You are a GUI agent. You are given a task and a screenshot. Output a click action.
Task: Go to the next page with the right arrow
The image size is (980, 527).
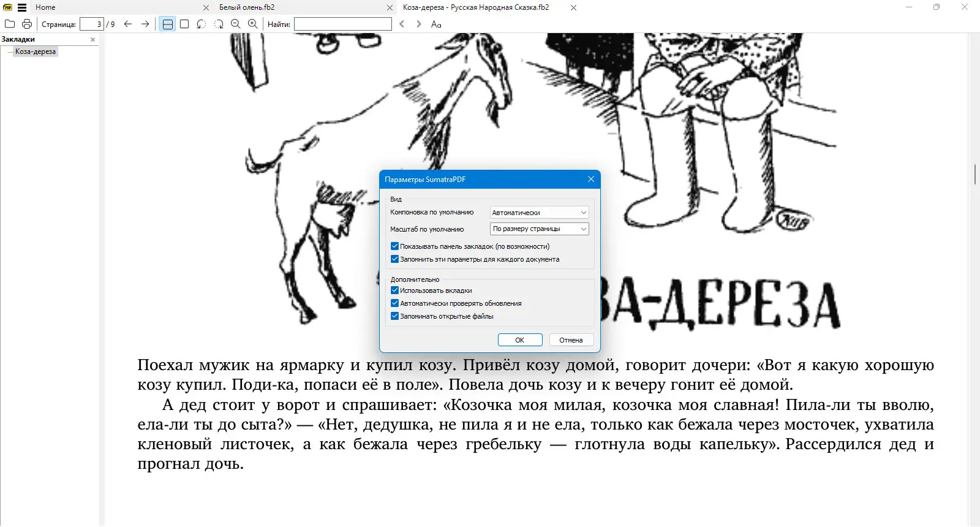(x=145, y=24)
